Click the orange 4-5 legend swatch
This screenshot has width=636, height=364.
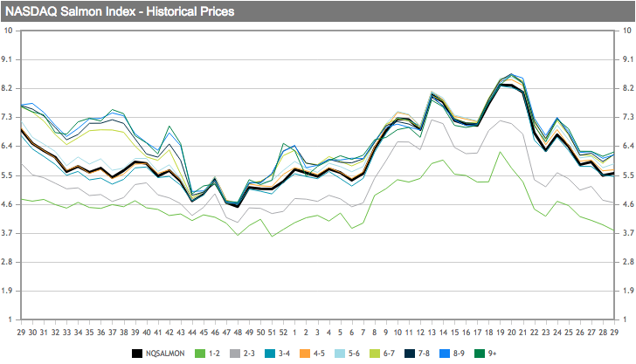(305, 354)
